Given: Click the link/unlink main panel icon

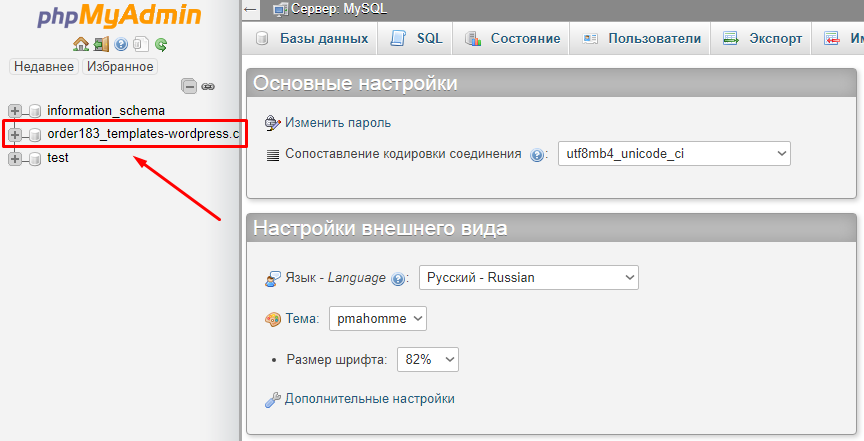Looking at the screenshot, I should point(208,87).
